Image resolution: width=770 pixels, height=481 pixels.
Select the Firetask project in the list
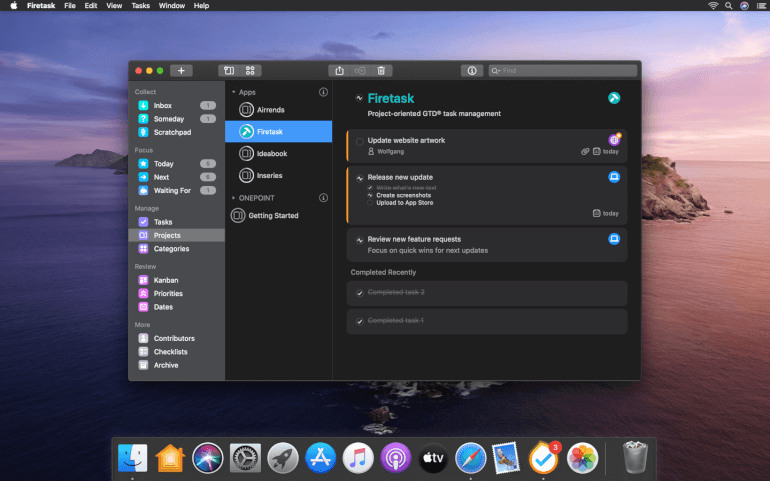[x=278, y=132]
